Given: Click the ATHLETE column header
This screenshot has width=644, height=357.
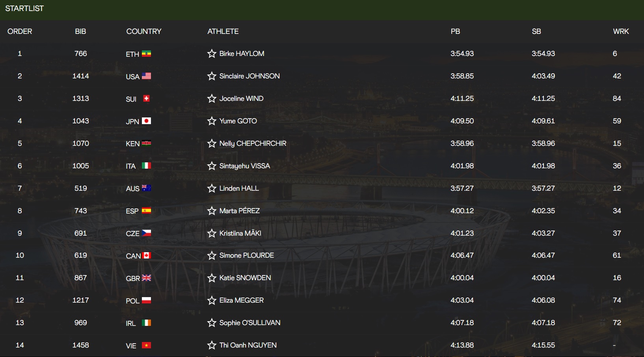Looking at the screenshot, I should click(223, 32).
